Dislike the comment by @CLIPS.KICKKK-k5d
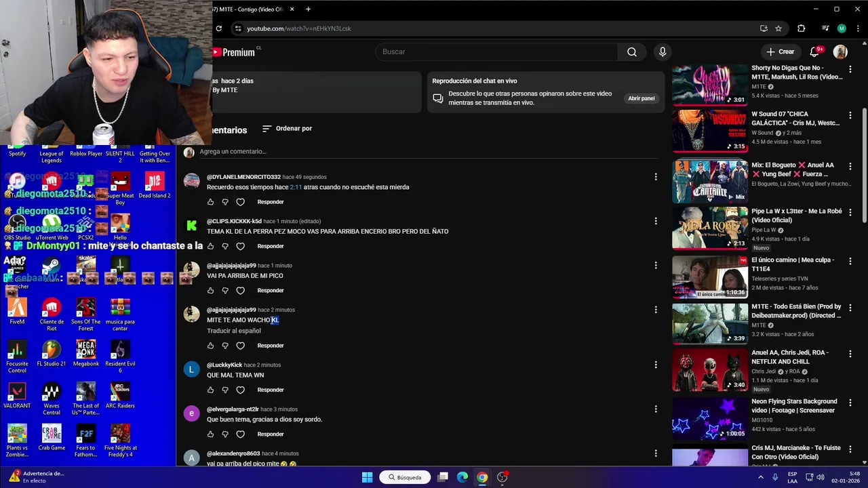This screenshot has height=488, width=868. click(225, 246)
